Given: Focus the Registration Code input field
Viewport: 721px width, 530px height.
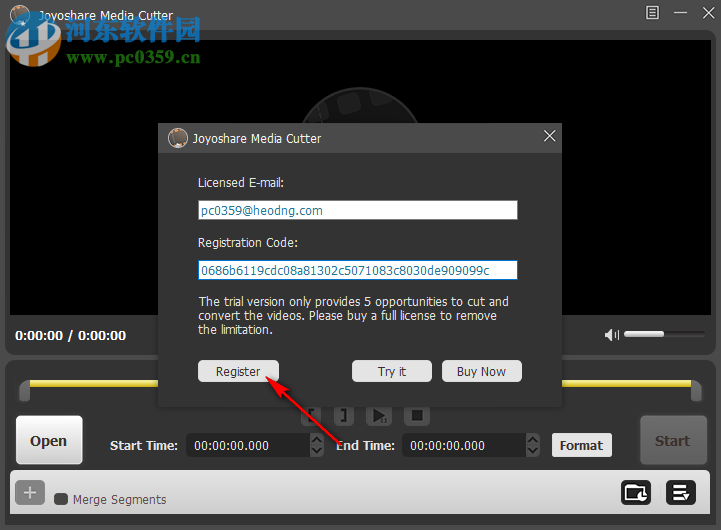Looking at the screenshot, I should point(358,270).
